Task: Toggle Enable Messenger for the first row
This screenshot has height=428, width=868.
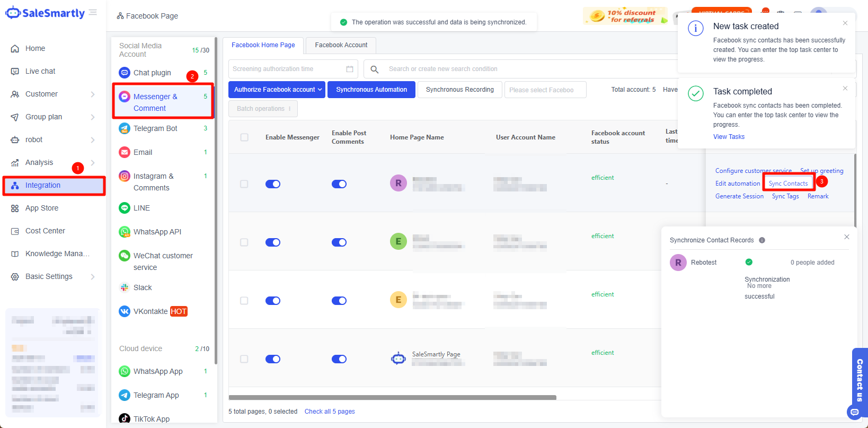Action: click(x=273, y=184)
